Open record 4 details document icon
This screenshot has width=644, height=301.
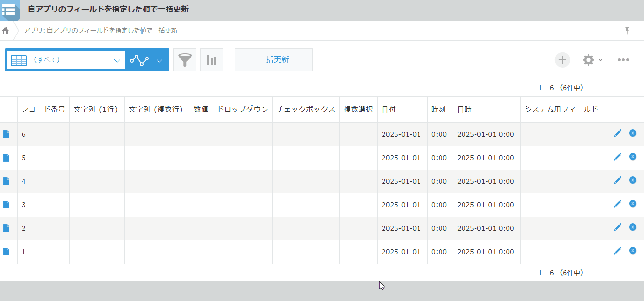coord(6,181)
